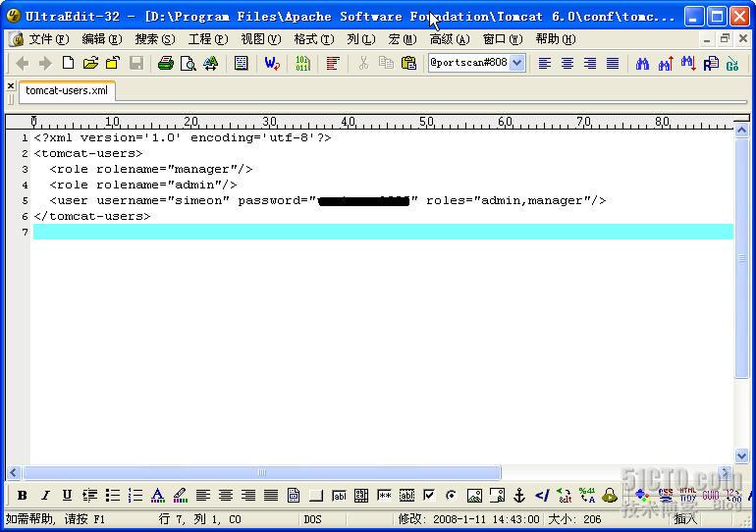Open the color picker icon in HTML toolbar

coord(642,495)
